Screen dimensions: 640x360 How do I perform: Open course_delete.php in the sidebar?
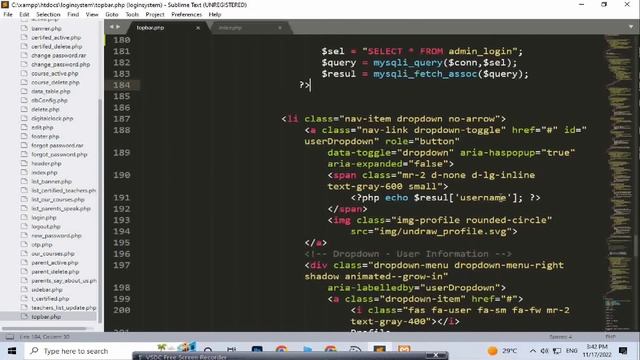[x=55, y=82]
